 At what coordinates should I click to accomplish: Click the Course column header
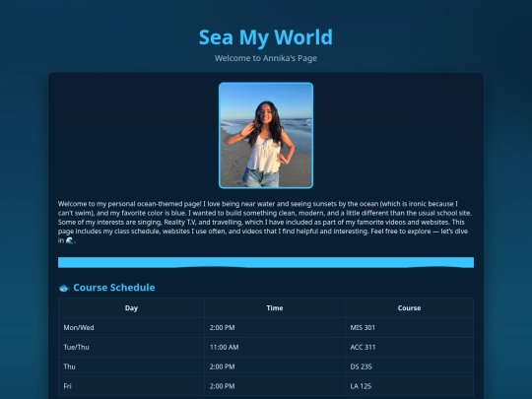tap(409, 308)
